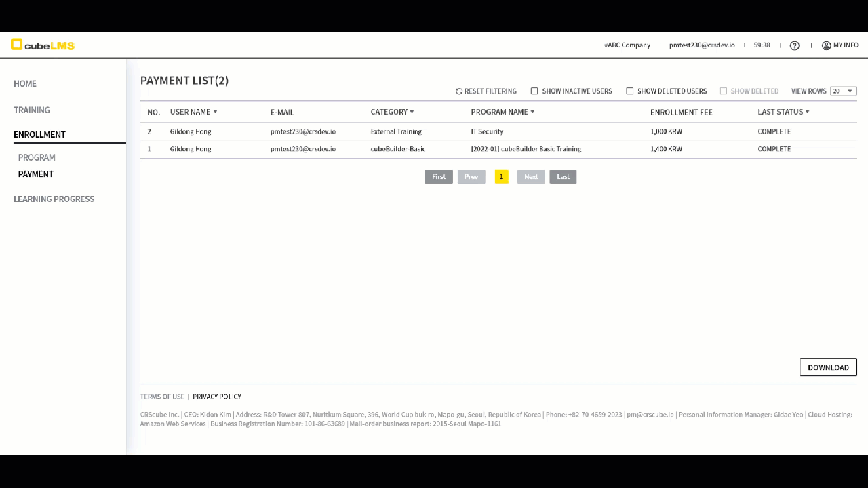Go to HOME in sidebar
The image size is (868, 488).
coord(25,83)
